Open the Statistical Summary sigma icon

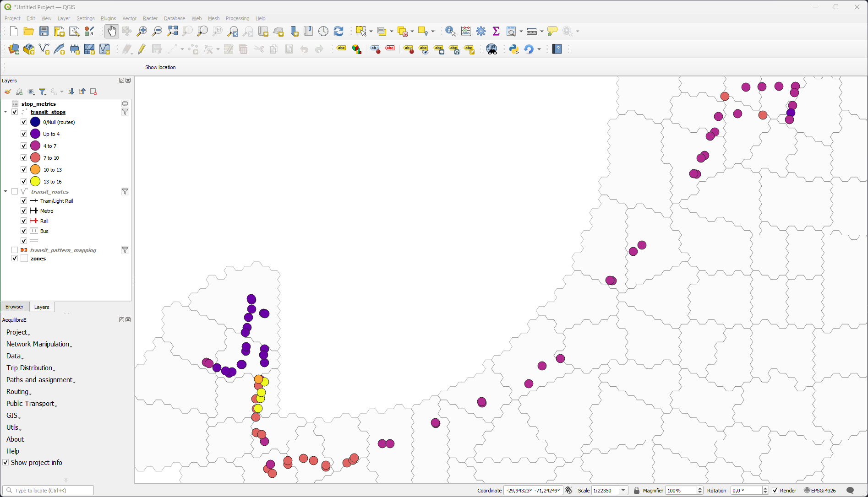tap(496, 31)
